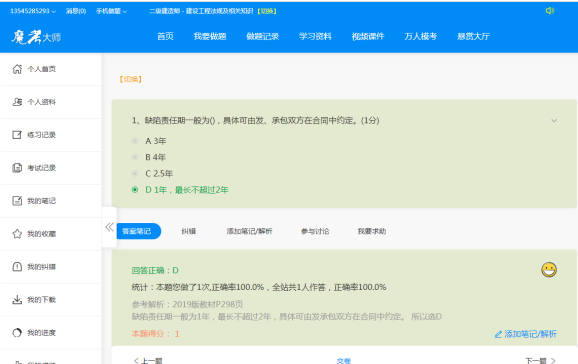Click yellow 【切换】 link in header

(x=267, y=11)
